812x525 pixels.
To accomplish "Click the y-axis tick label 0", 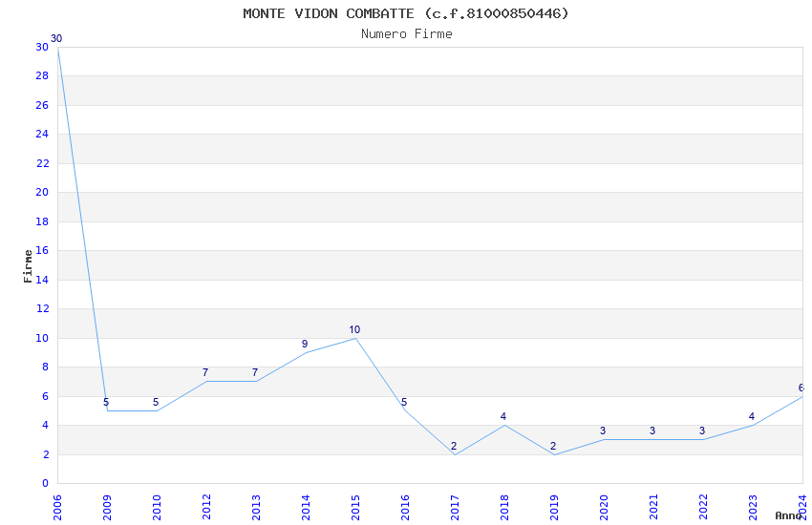I will coord(46,484).
